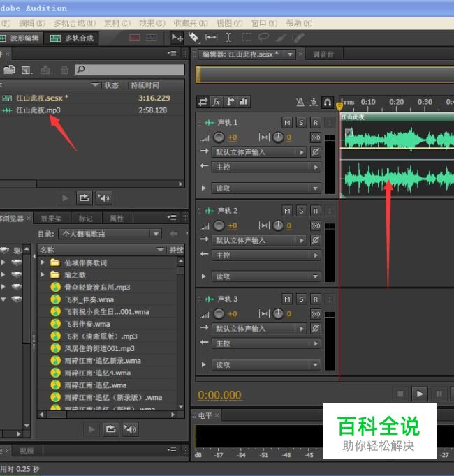The height and width of the screenshot is (476, 454).
Task: Expand 声轨 1 automation lanes triangle
Action: (x=203, y=188)
